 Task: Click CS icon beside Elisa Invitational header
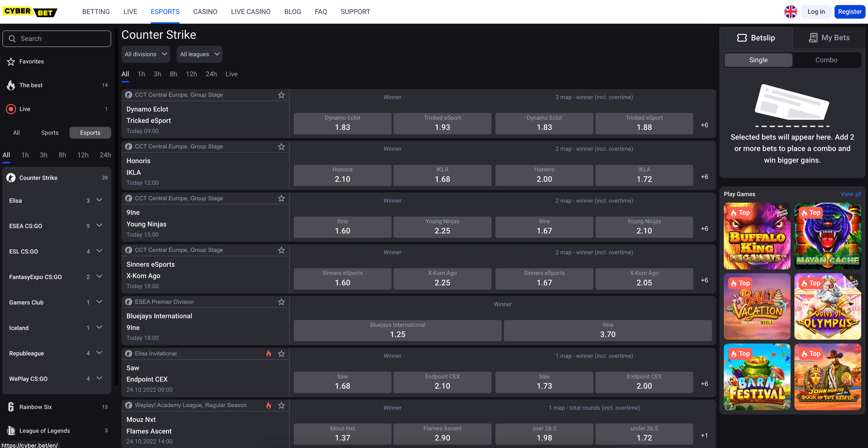tap(129, 354)
